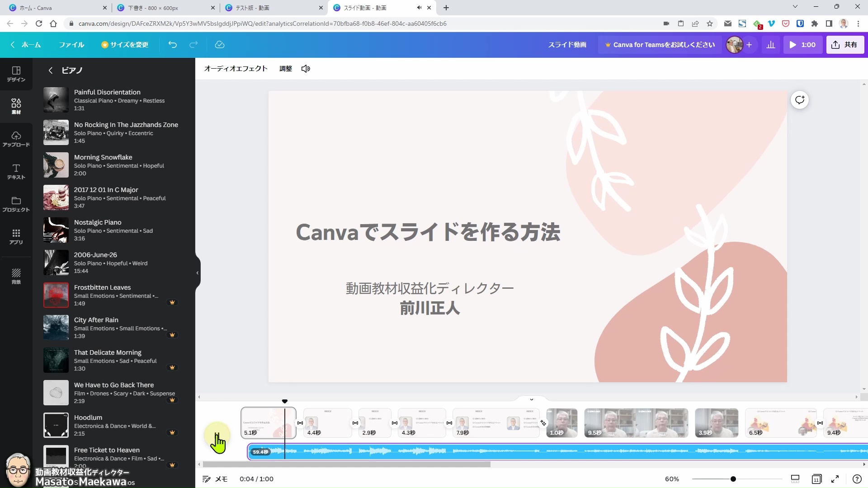
Task: Select the 7.9秒 timeline clip
Action: pyautogui.click(x=496, y=423)
